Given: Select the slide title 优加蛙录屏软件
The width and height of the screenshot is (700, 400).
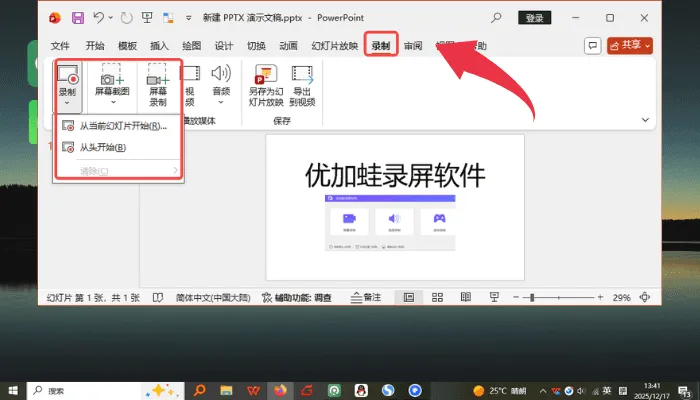Looking at the screenshot, I should click(395, 175).
